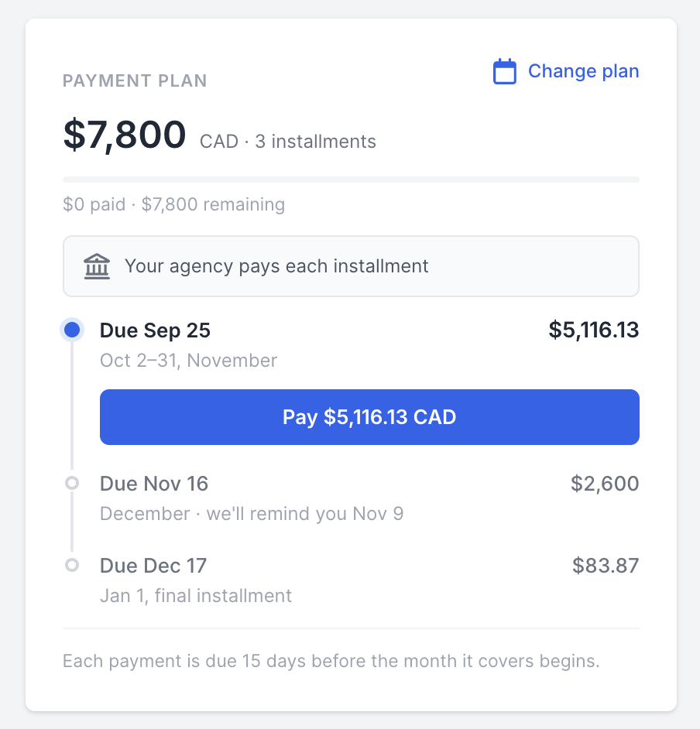Click the 'Your agency pays each installment' banner
Screen dimensions: 700x729
click(352, 266)
